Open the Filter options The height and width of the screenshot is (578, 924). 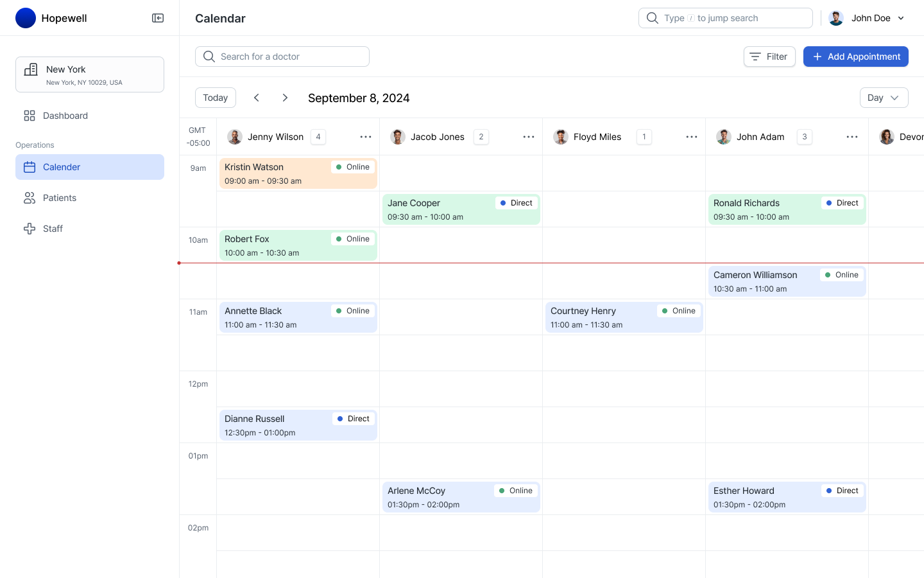pyautogui.click(x=769, y=57)
